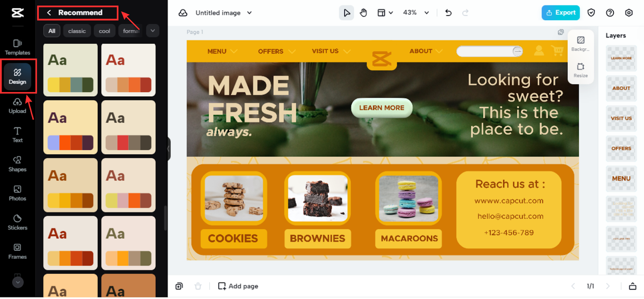Select the Text tool in sidebar
The height and width of the screenshot is (299, 644).
(18, 135)
